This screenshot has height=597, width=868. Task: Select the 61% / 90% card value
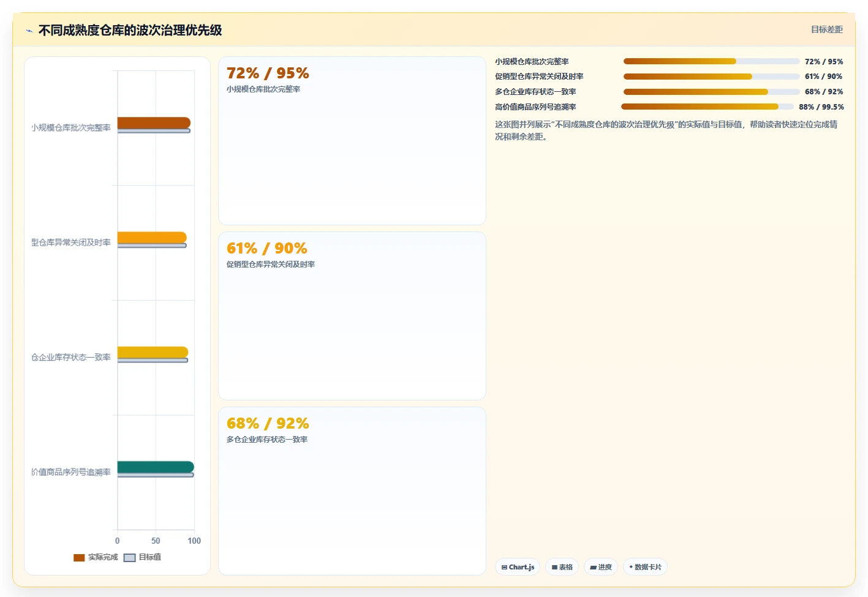click(x=266, y=249)
